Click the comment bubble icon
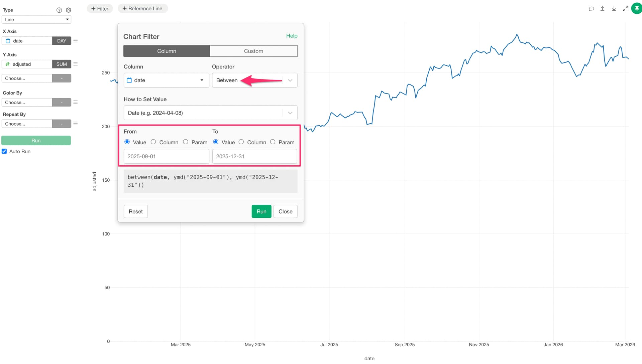Screen dimensions: 642x364 591,9
